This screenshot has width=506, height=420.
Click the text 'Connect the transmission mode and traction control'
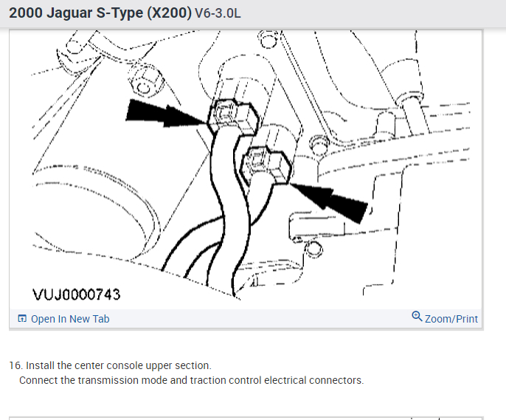point(140,380)
